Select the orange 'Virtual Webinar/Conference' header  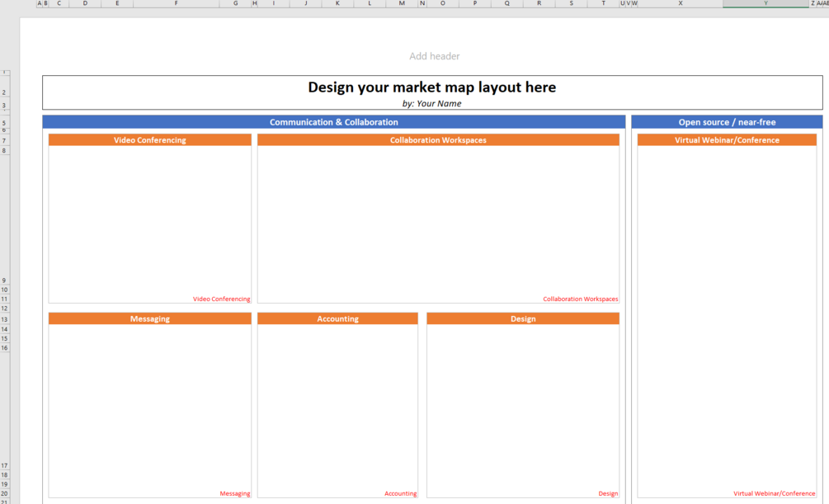point(727,140)
